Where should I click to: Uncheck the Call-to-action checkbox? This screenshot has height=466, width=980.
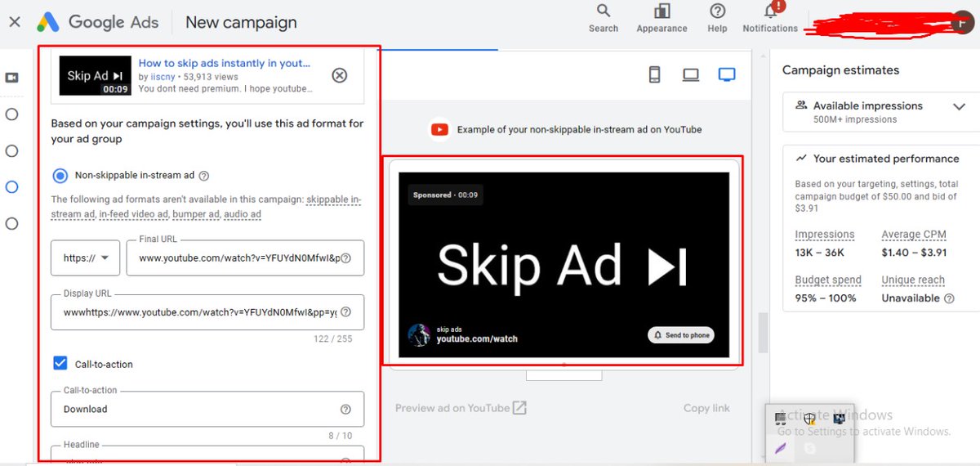pos(60,364)
